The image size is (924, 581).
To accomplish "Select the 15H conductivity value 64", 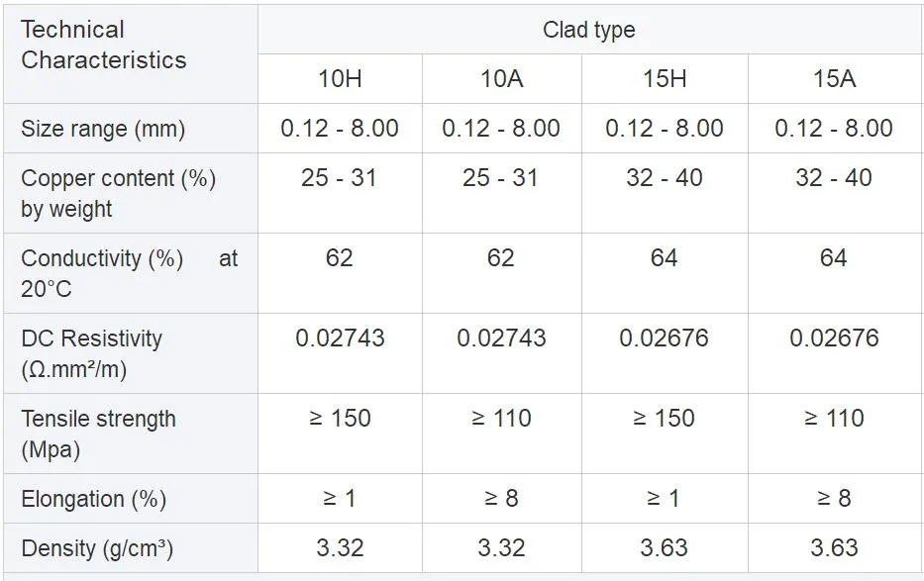I will coord(664,258).
